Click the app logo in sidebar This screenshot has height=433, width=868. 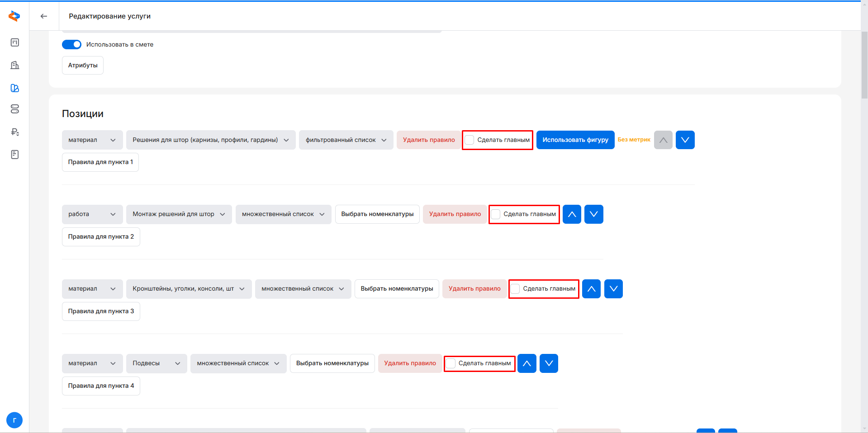point(14,16)
